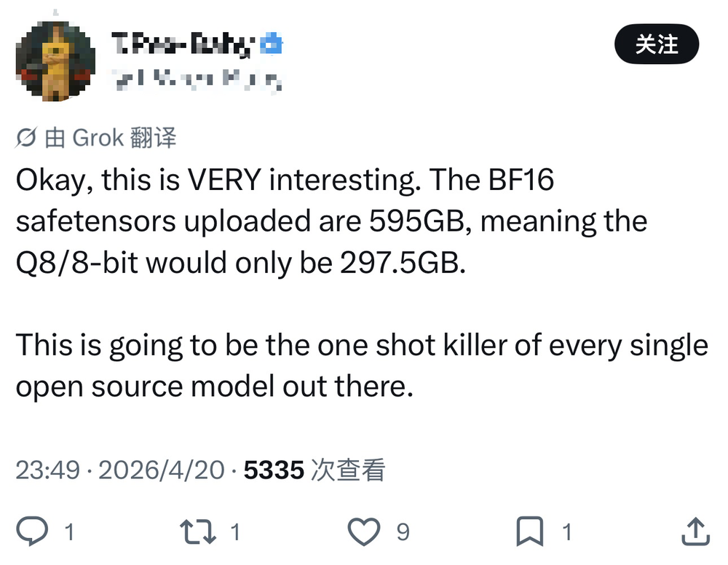Click the reply speech bubble icon

[33, 532]
